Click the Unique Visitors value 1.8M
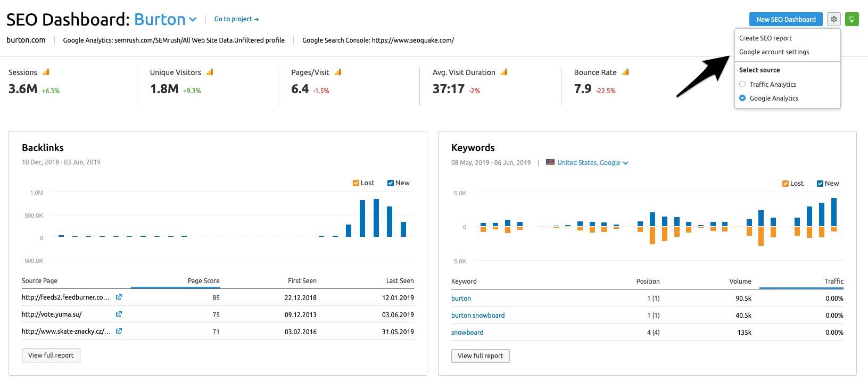Viewport: 868px width, 381px height. pos(164,89)
